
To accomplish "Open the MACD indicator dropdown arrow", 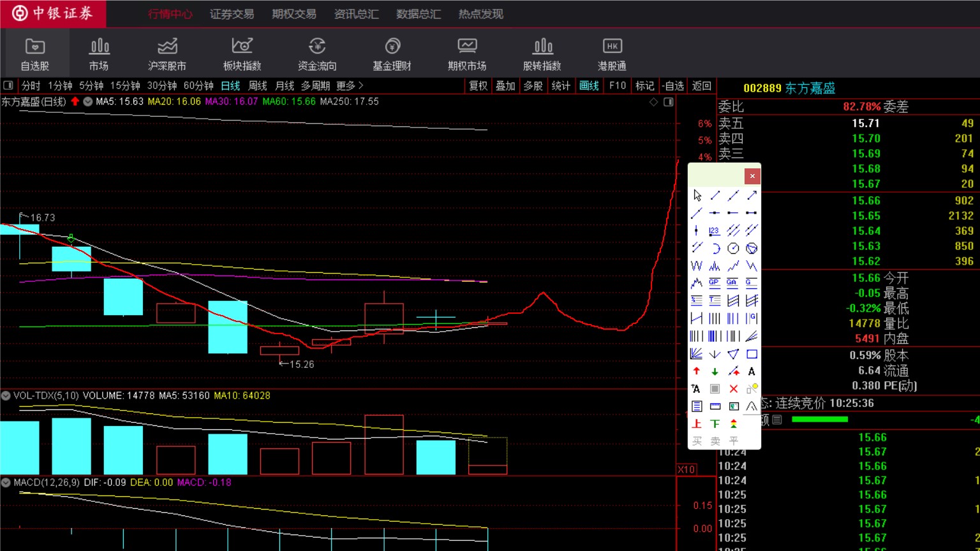I will point(6,483).
